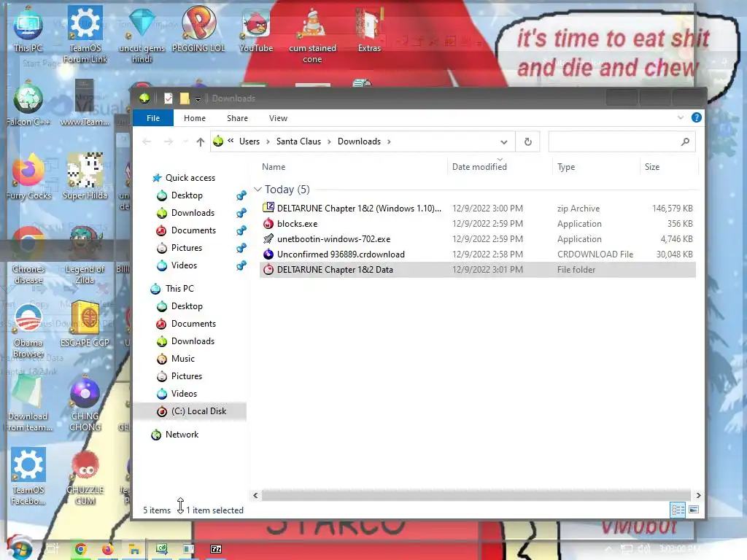Open Desktop under Quick access
The height and width of the screenshot is (560, 747).
tap(186, 195)
